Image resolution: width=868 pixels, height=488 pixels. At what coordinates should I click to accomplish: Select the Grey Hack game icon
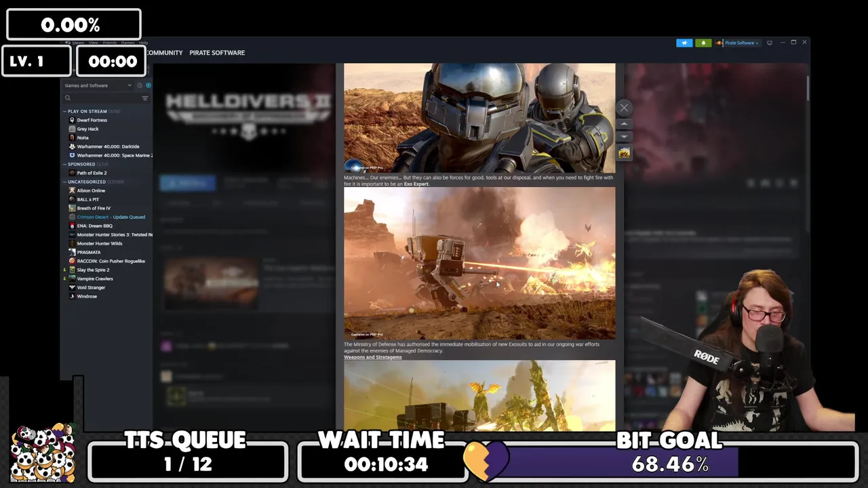point(72,129)
